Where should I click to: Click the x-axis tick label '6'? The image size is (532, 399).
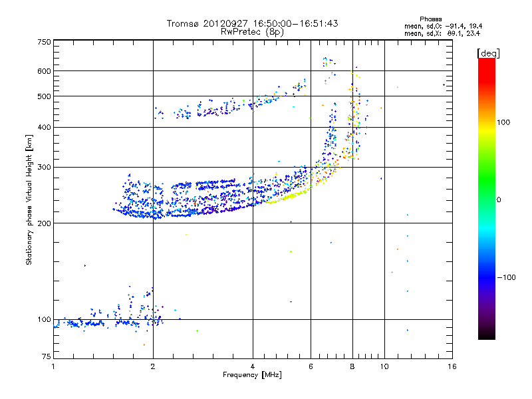[311, 366]
